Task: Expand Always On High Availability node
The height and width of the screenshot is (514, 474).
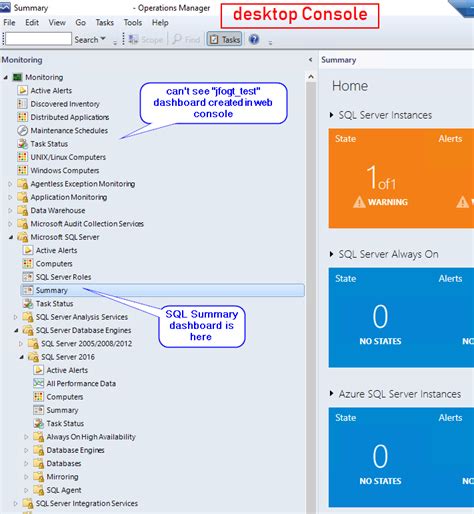Action: 26,437
